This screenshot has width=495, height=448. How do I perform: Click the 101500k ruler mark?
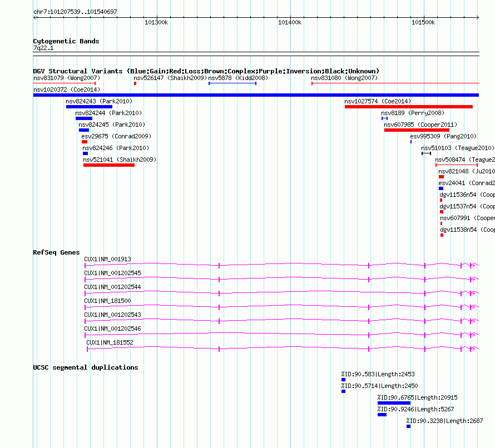pos(423,22)
